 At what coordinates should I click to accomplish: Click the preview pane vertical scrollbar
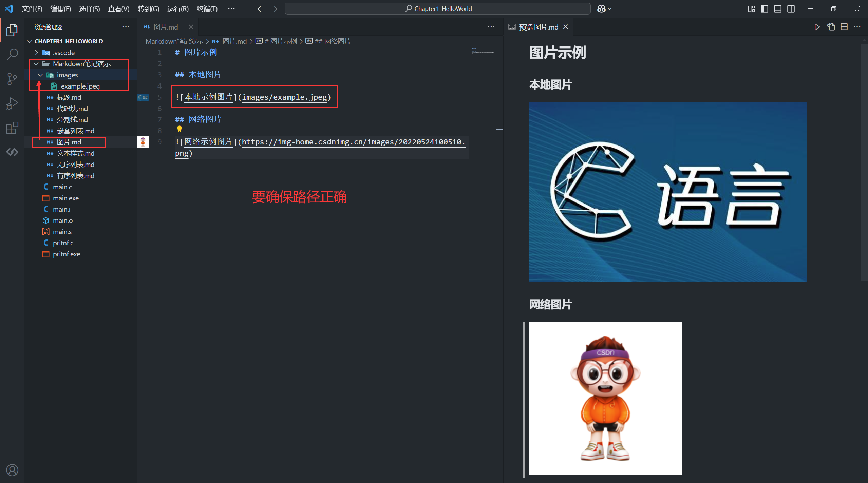click(864, 163)
